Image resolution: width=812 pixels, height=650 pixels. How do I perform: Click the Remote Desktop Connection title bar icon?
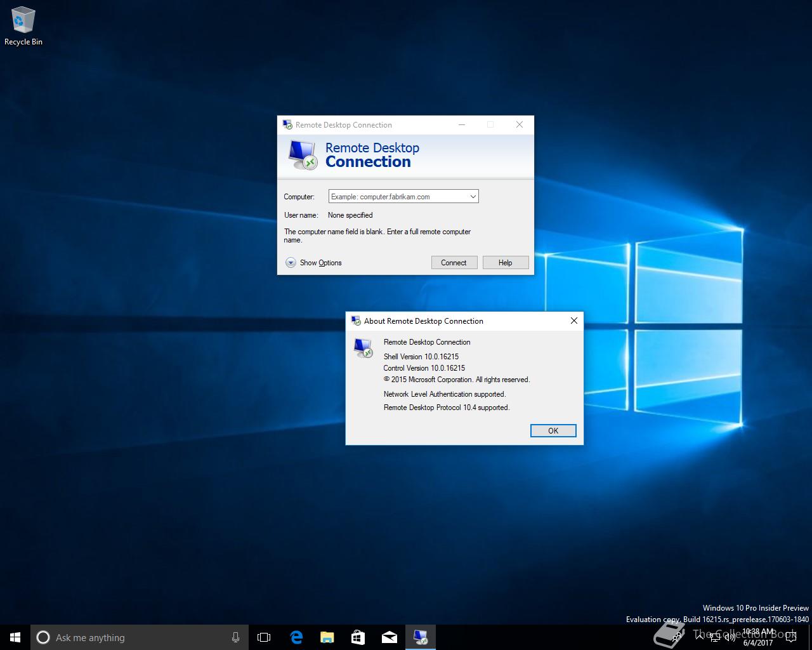pyautogui.click(x=287, y=124)
